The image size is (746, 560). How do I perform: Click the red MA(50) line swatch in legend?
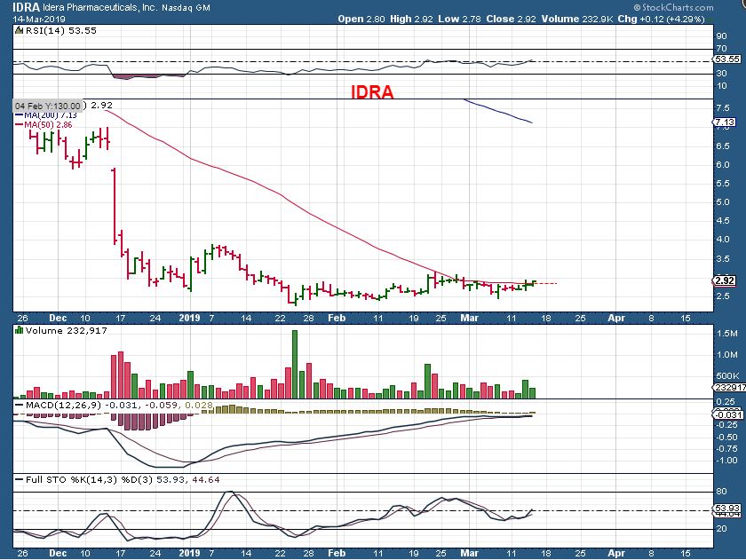pyautogui.click(x=19, y=125)
